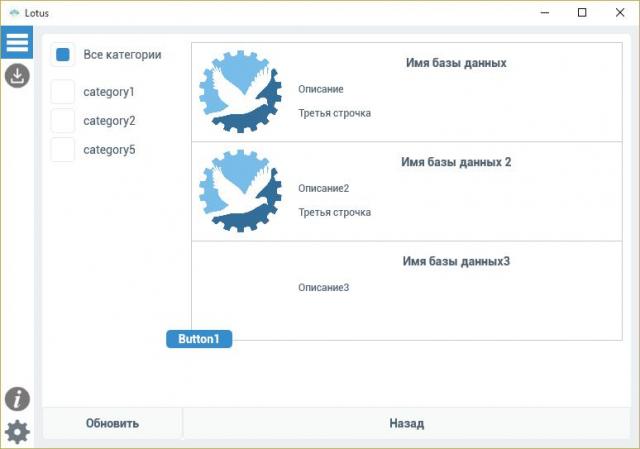The height and width of the screenshot is (449, 640).
Task: Click the category5 label
Action: tap(109, 150)
